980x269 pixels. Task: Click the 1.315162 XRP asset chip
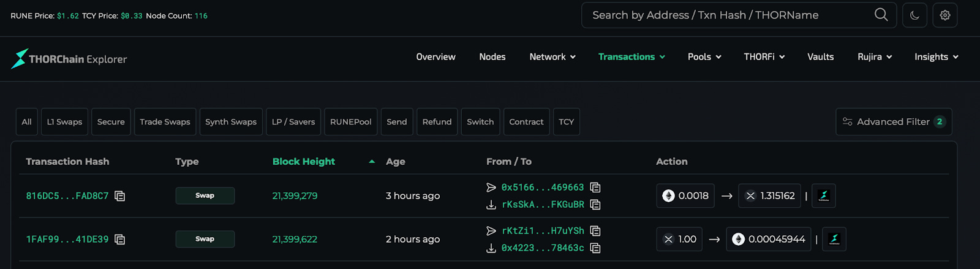[770, 196]
